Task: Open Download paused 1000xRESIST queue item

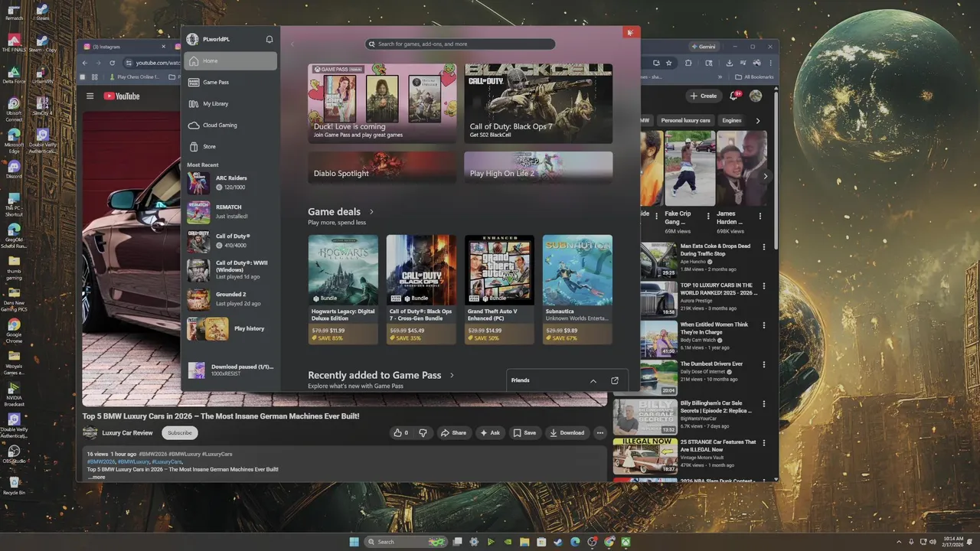Action: (x=230, y=370)
